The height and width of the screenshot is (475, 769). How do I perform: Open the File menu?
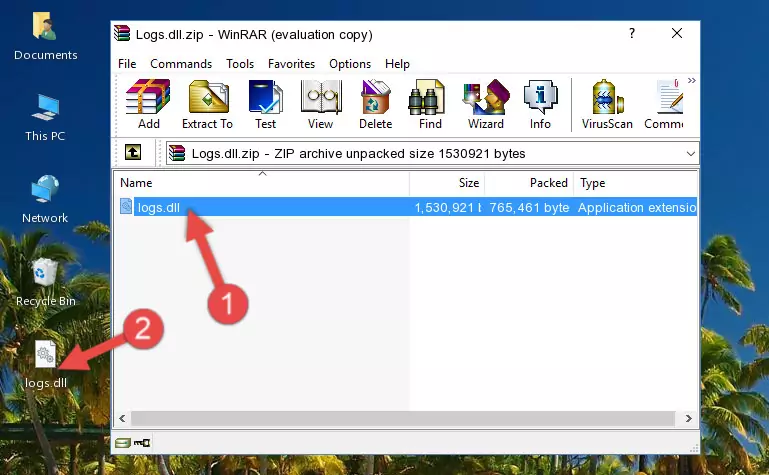127,64
